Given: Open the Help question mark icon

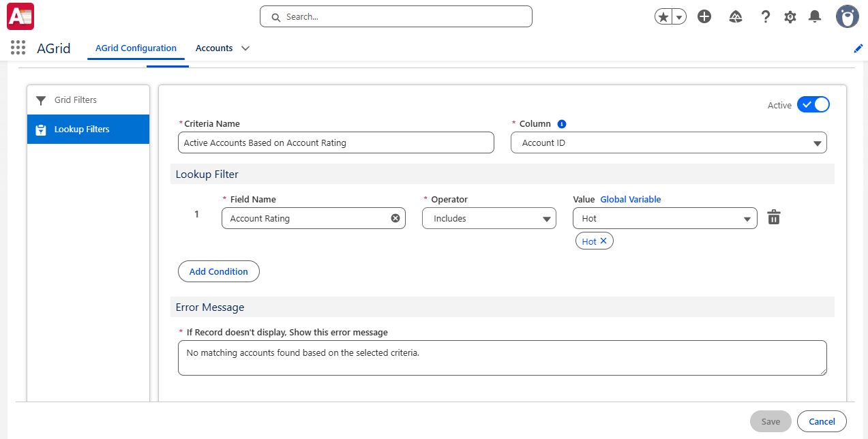Looking at the screenshot, I should [x=766, y=17].
